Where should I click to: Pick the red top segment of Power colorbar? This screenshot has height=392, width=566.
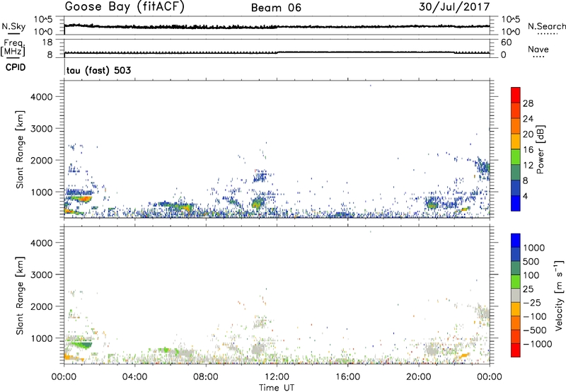[516, 96]
